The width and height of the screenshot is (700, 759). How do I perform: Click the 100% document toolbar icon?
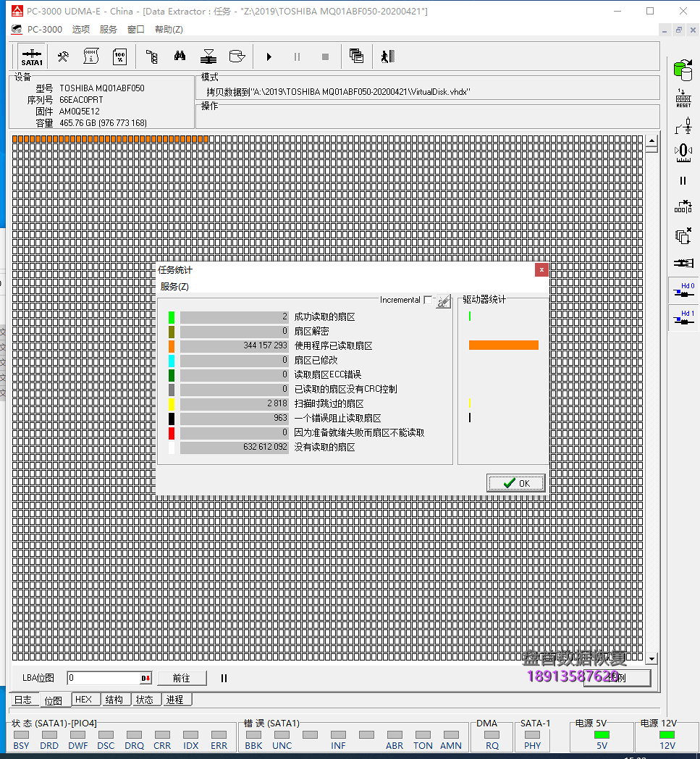119,56
